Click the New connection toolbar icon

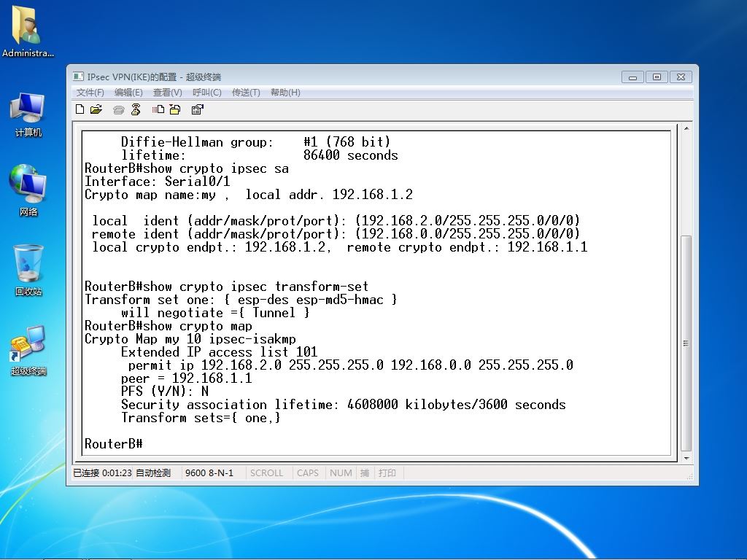tap(80, 109)
